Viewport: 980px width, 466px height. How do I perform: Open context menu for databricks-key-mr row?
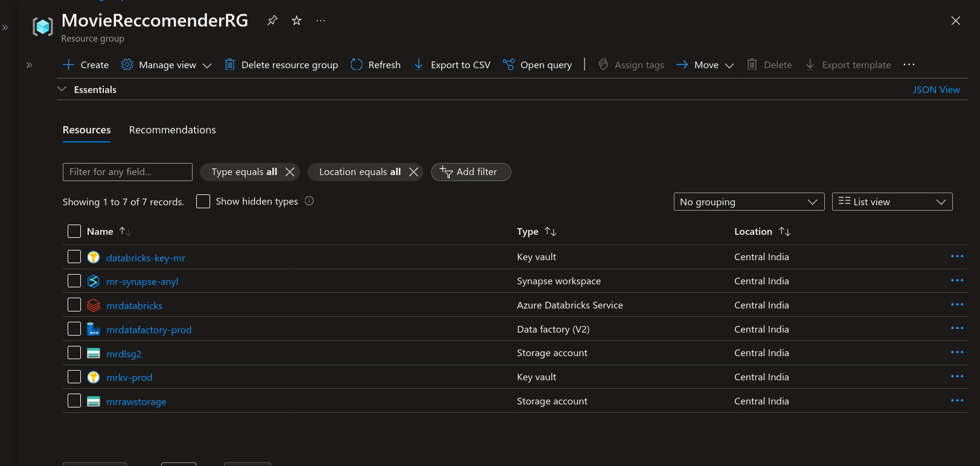(x=957, y=257)
